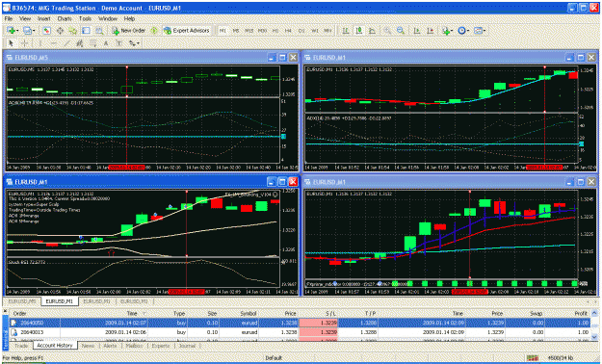The width and height of the screenshot is (602, 364).
Task: Switch to the News terminal tab
Action: 88,346
